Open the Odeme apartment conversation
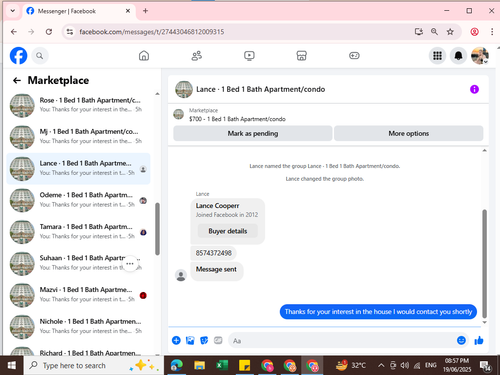The width and height of the screenshot is (500, 375). click(x=78, y=200)
